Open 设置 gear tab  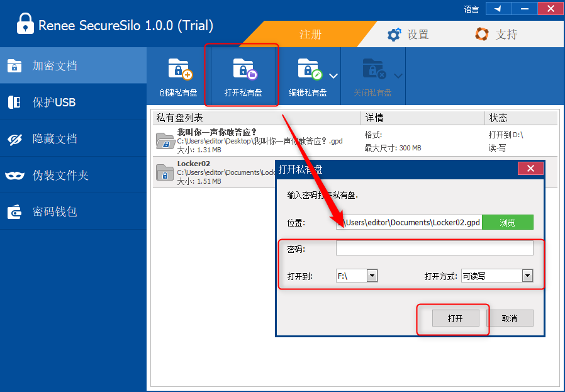point(408,34)
